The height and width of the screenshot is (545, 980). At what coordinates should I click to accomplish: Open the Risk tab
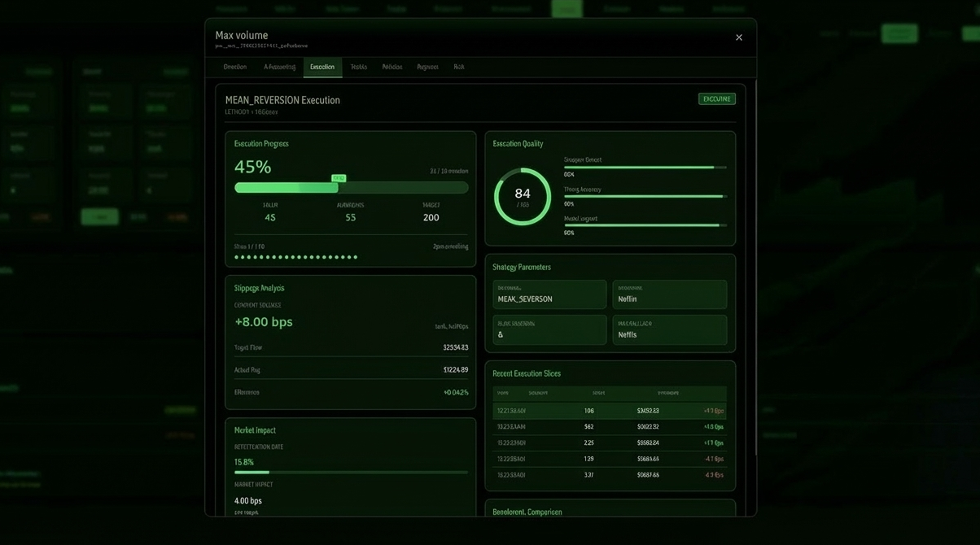coord(459,67)
